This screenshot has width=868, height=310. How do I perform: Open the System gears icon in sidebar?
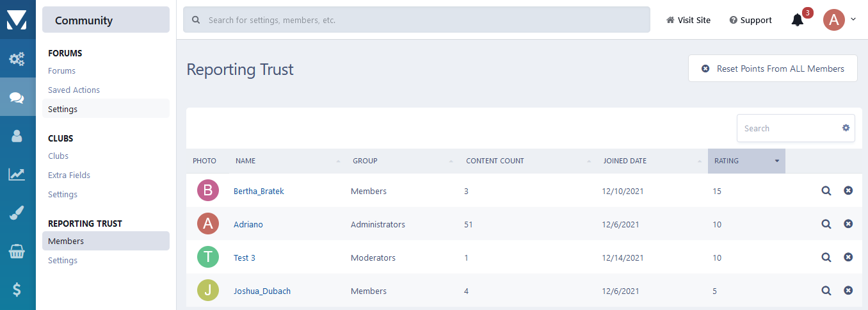click(17, 59)
